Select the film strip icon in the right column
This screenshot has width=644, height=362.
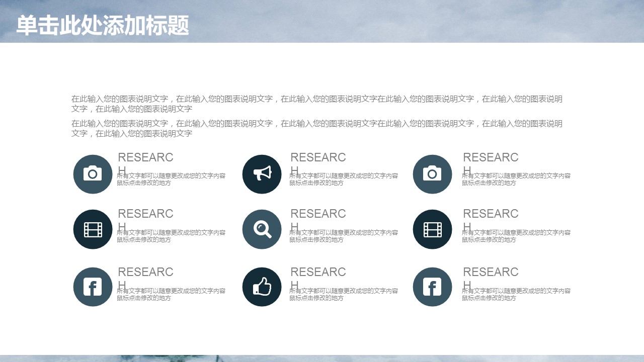[432, 229]
